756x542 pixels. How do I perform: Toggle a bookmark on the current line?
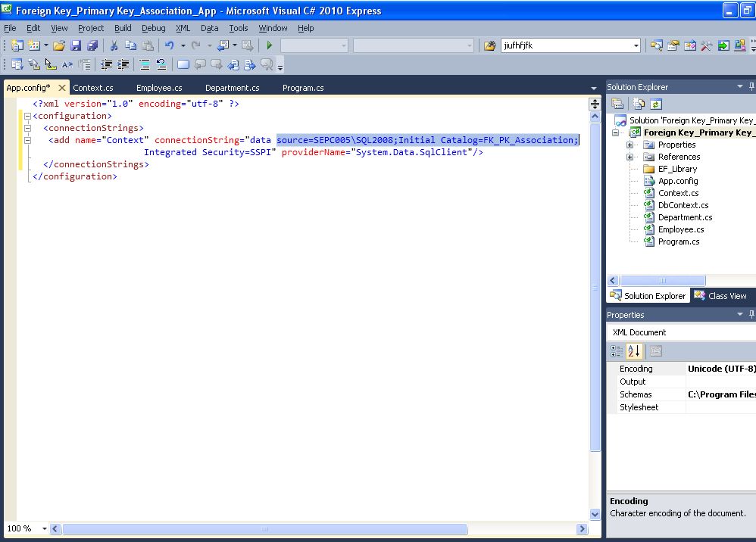183,64
